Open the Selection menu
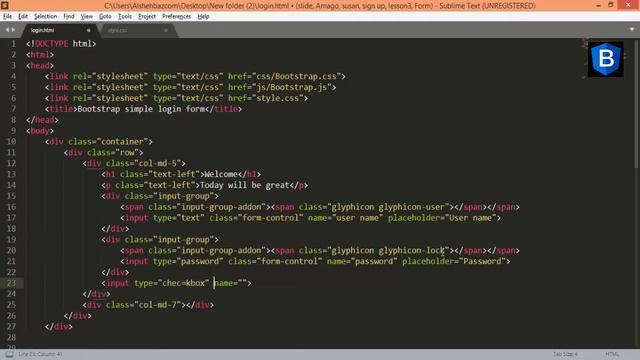Image resolution: width=640 pixels, height=360 pixels. [x=45, y=16]
